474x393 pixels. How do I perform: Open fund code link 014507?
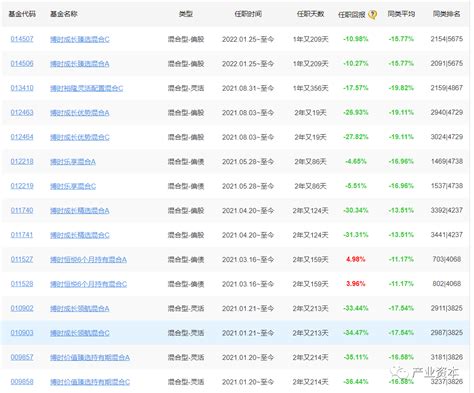(22, 39)
